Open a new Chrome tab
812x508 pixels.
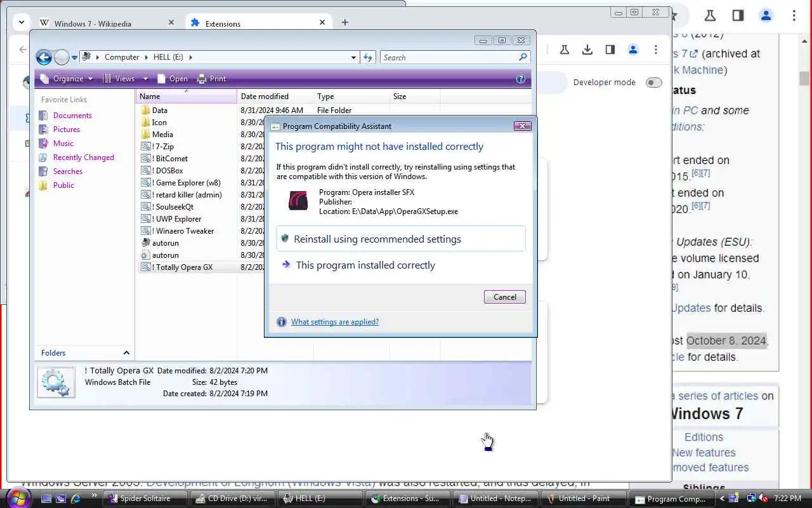[x=344, y=22]
